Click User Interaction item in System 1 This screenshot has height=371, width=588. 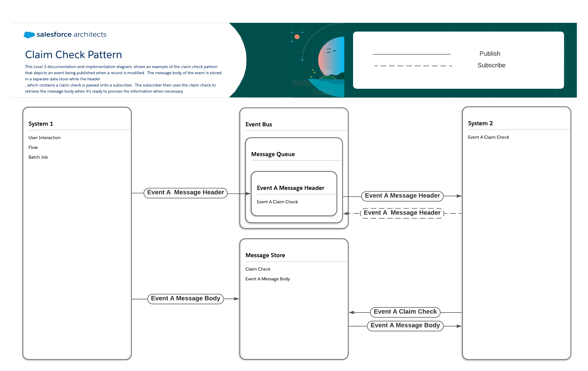click(x=45, y=138)
